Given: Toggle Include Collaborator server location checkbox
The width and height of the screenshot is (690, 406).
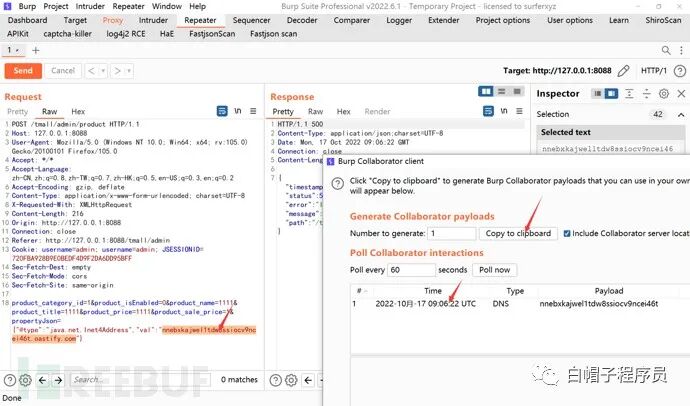Looking at the screenshot, I should click(567, 234).
